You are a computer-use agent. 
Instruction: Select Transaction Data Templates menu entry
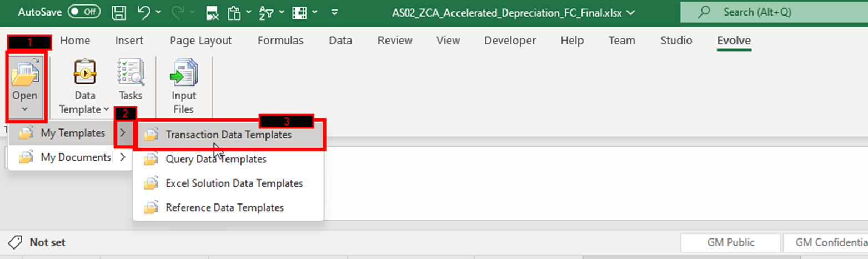click(x=228, y=135)
